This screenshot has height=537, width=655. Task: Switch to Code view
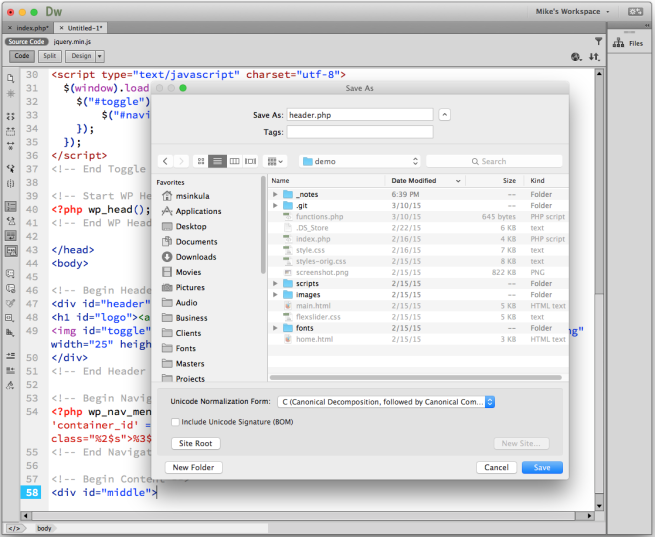click(x=22, y=56)
